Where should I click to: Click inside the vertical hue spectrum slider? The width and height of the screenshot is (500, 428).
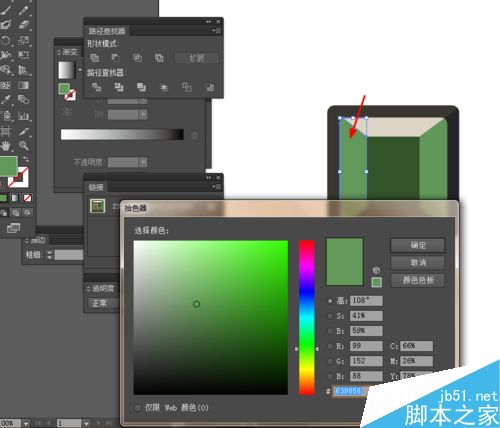pos(306,317)
